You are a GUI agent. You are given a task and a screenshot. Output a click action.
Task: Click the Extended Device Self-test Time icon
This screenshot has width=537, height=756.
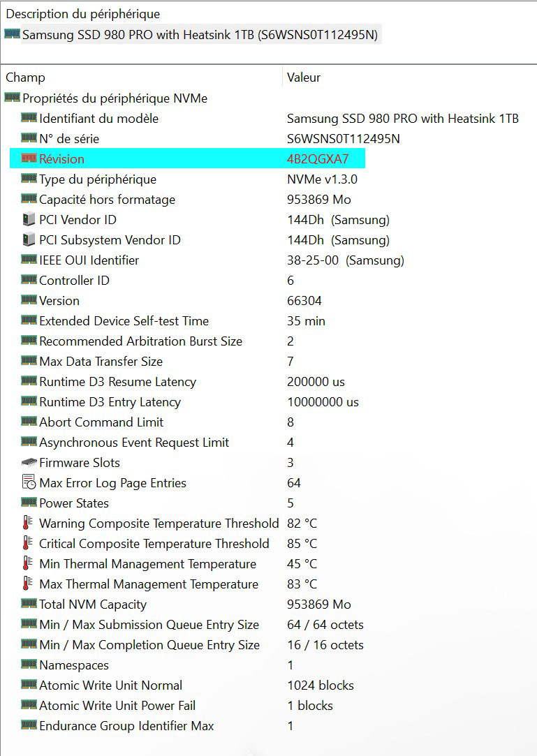tap(29, 320)
